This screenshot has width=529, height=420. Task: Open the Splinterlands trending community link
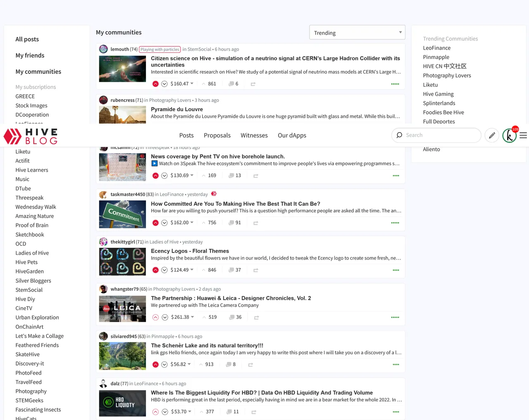439,103
